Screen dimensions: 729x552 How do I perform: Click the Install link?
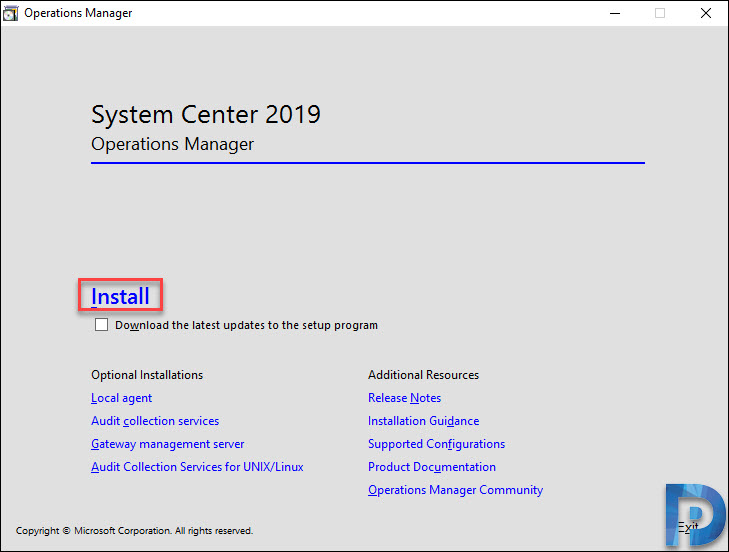[120, 296]
